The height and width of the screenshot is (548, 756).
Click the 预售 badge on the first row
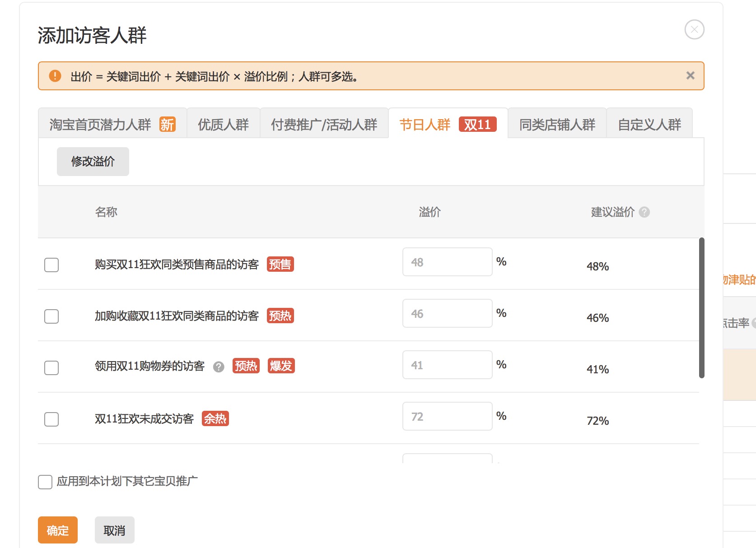click(280, 265)
